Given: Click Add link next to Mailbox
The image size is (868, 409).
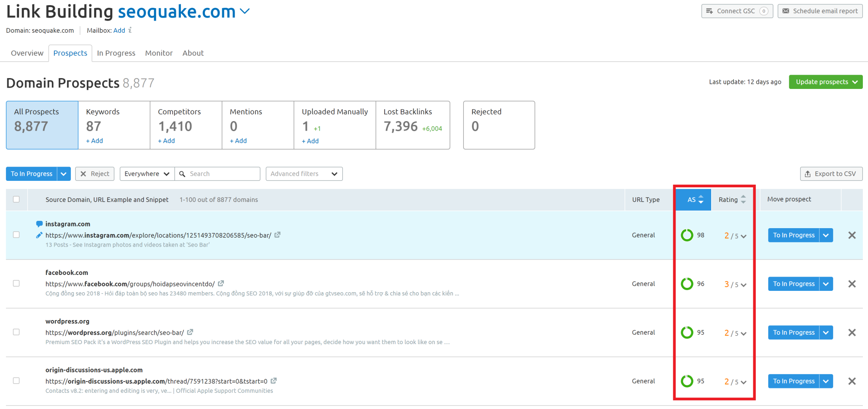Looking at the screenshot, I should pyautogui.click(x=119, y=31).
